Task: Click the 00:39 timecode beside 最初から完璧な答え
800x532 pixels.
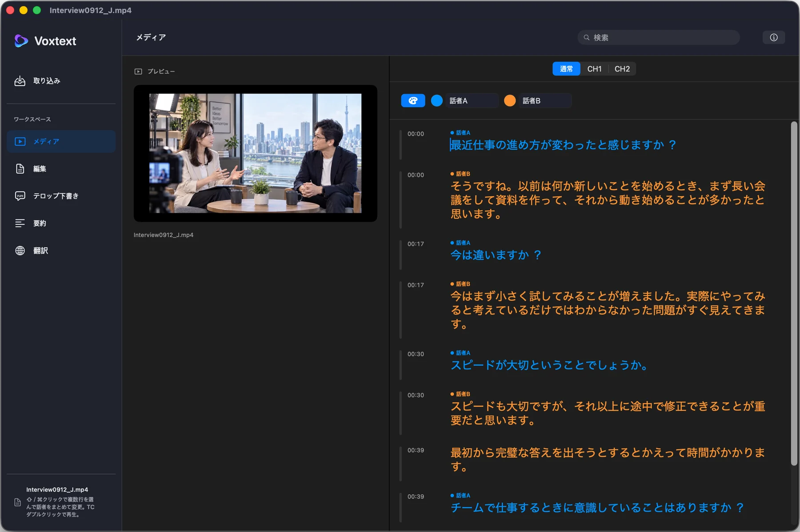Action: click(416, 450)
